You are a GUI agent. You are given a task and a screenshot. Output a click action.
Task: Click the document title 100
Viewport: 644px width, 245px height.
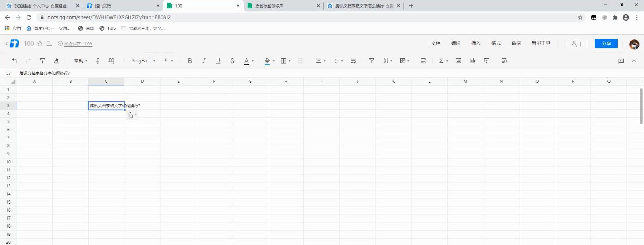click(29, 43)
